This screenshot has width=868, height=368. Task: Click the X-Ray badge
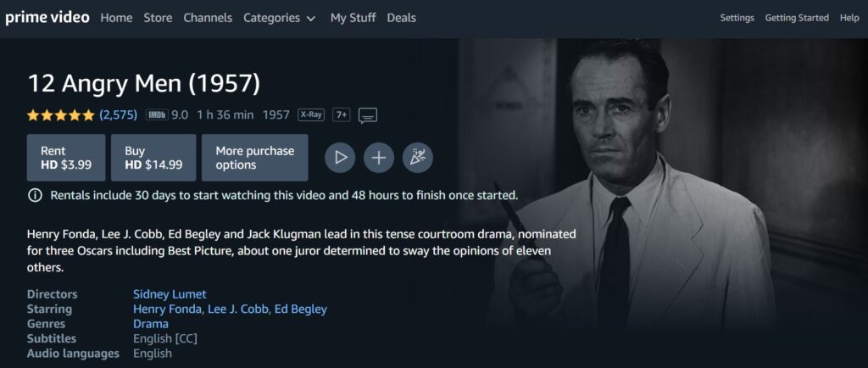[311, 114]
